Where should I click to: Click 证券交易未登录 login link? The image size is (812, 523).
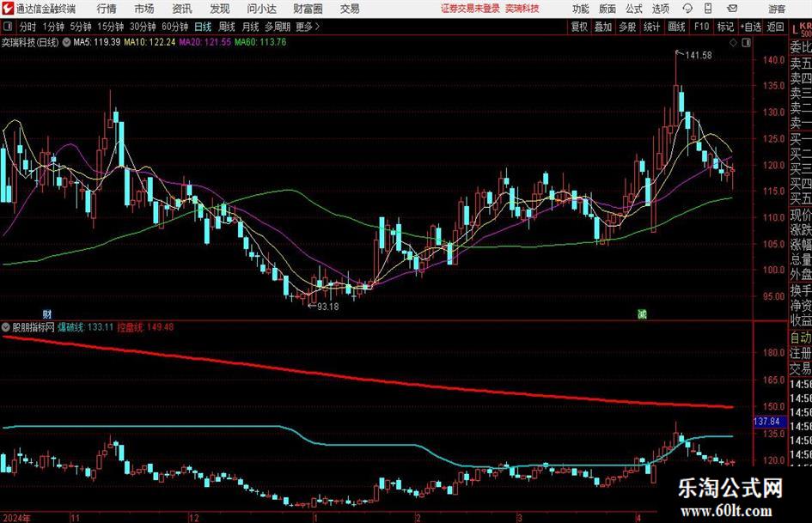pos(470,9)
